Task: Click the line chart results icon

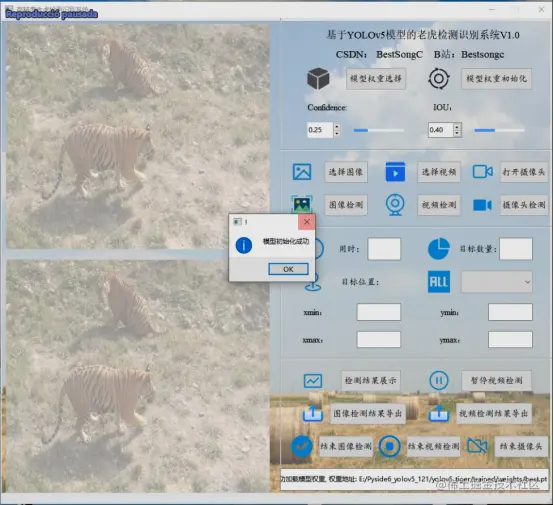Action: click(313, 381)
